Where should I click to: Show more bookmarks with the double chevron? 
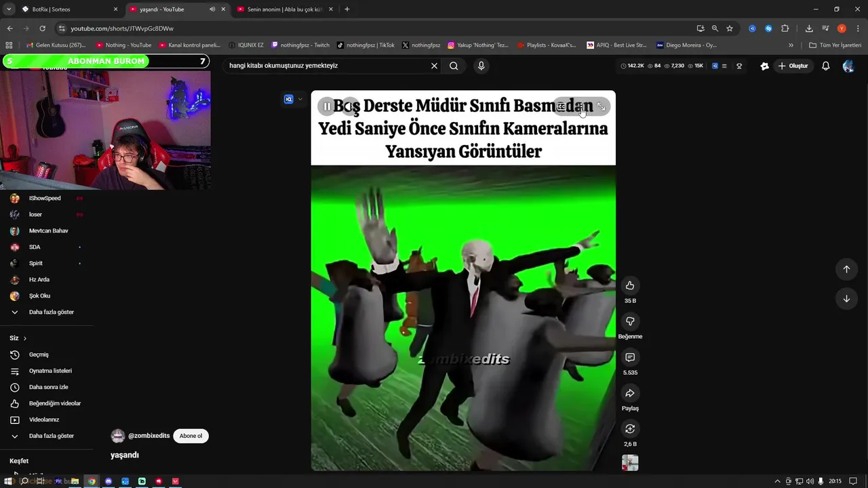click(791, 45)
